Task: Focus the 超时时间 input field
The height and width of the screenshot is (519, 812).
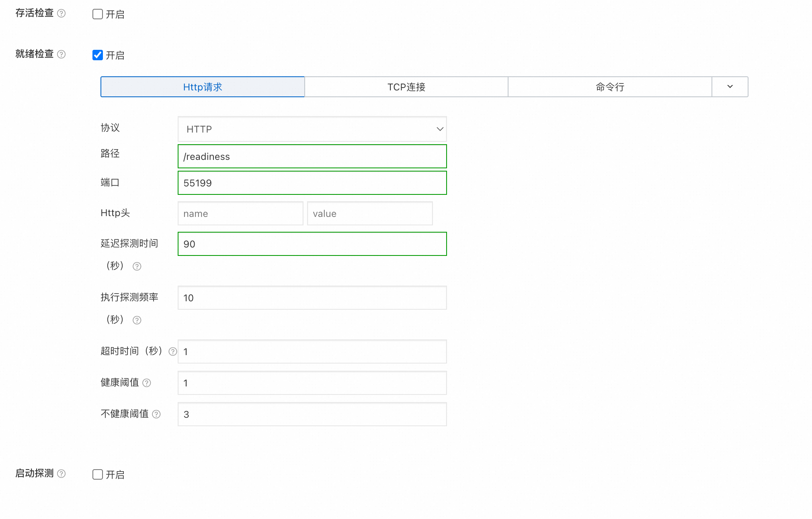Action: pos(312,352)
